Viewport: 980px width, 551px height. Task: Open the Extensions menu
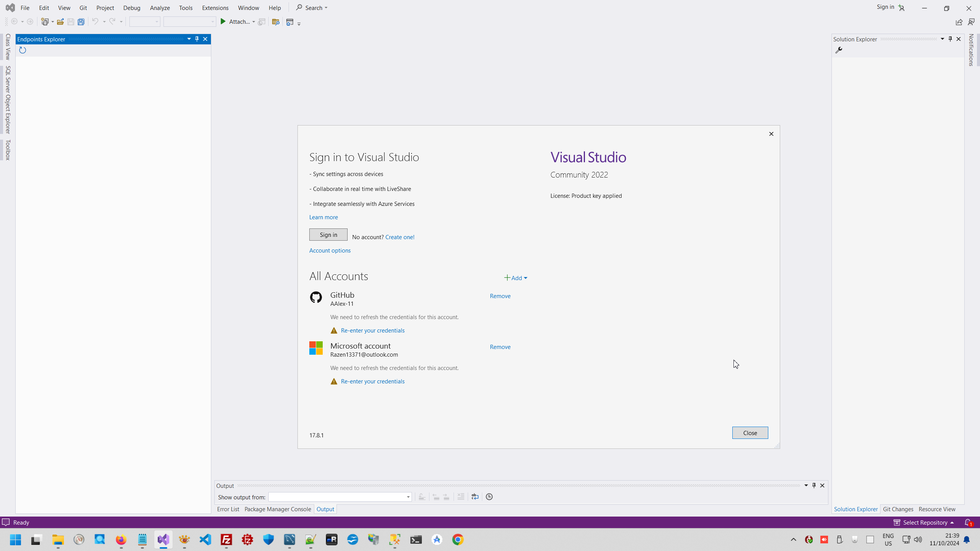coord(215,8)
